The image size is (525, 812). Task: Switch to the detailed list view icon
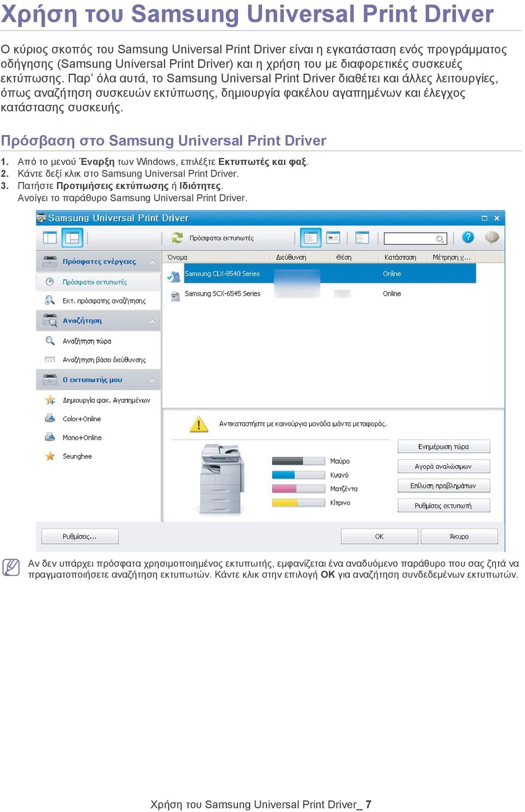coord(310,238)
